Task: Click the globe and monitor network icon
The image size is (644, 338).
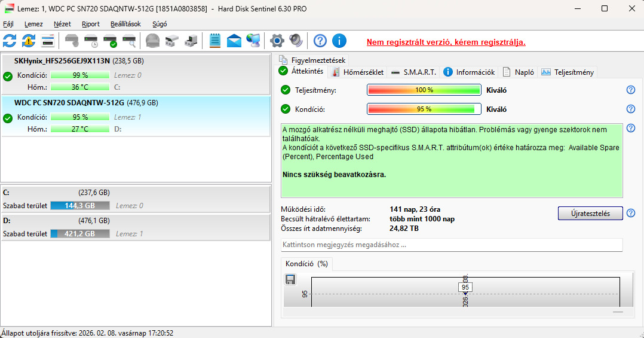Action: (x=253, y=41)
